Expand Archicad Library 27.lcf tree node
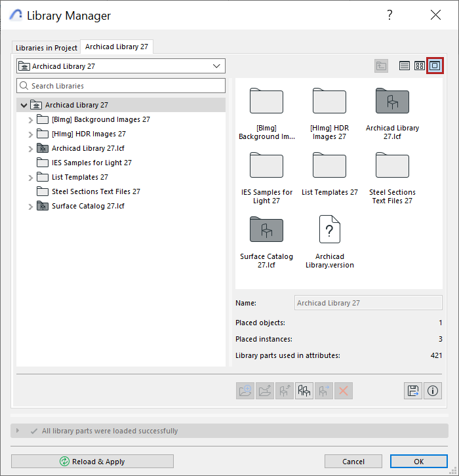This screenshot has width=459, height=476. [30, 149]
